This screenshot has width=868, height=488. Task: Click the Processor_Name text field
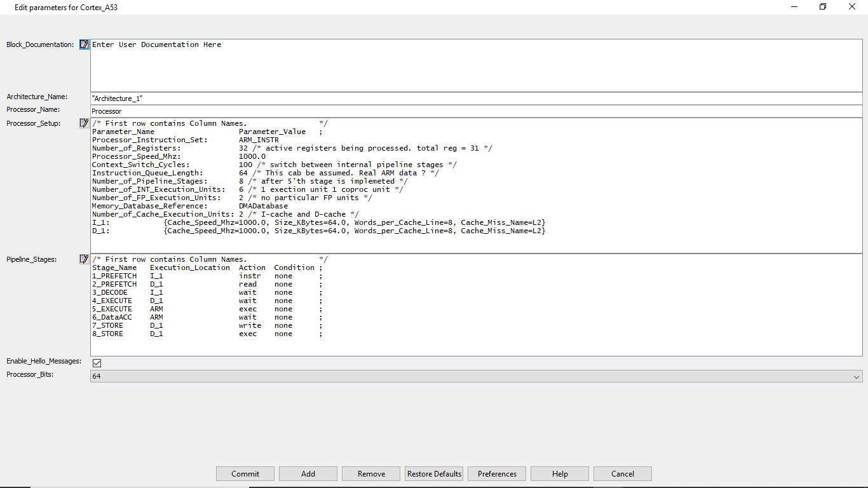(476, 111)
